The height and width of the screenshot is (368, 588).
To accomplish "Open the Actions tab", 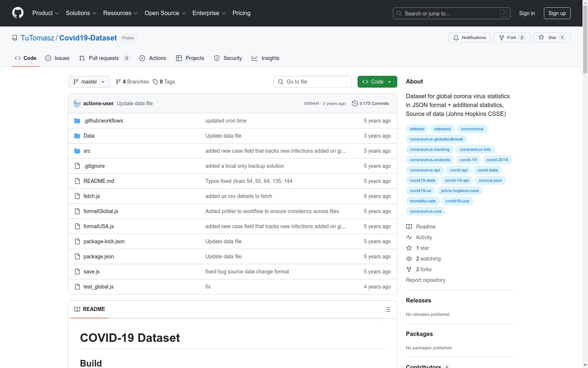I will (x=153, y=58).
